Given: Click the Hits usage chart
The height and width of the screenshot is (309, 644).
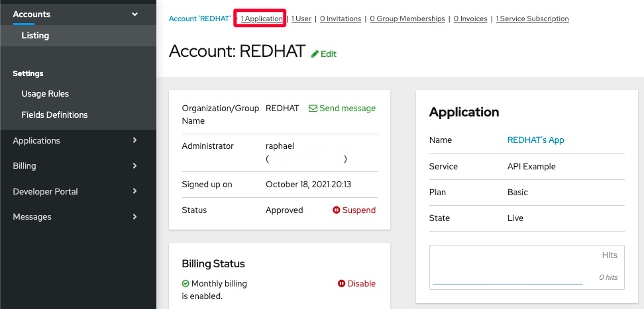Looking at the screenshot, I should click(x=526, y=267).
